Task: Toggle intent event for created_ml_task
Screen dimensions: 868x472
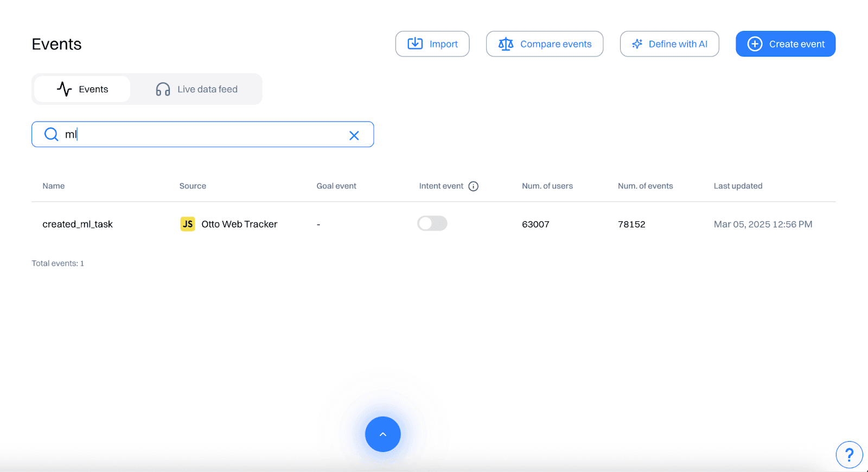Action: [x=432, y=224]
